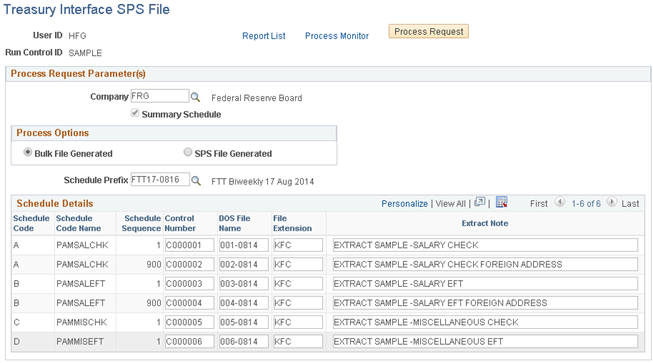Edit Extract Note Salary EFT field
This screenshot has width=653, height=363.
click(485, 283)
